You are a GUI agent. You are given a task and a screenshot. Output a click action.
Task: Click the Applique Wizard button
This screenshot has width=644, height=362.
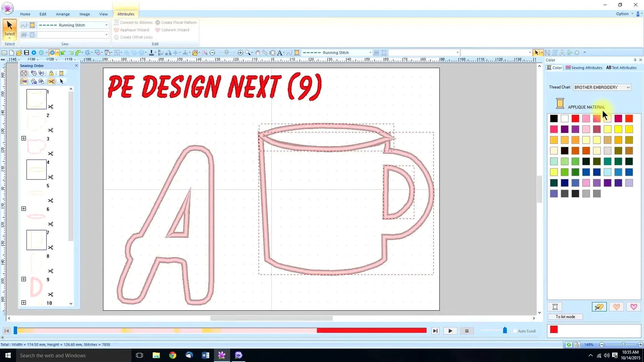point(131,30)
